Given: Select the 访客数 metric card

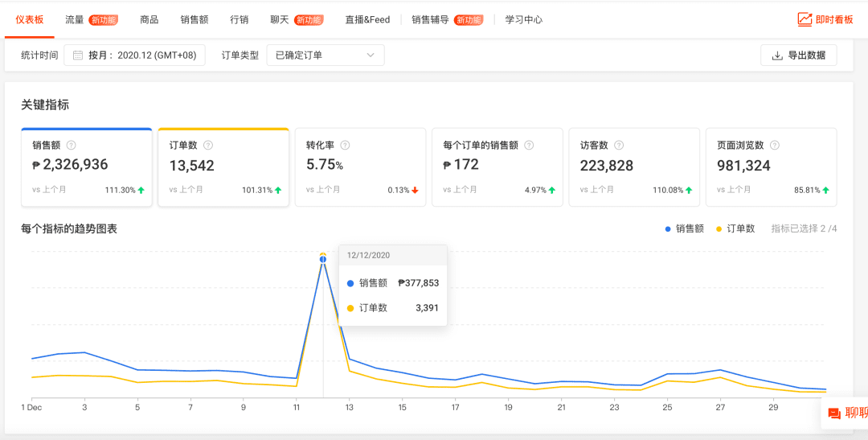Looking at the screenshot, I should pyautogui.click(x=634, y=167).
